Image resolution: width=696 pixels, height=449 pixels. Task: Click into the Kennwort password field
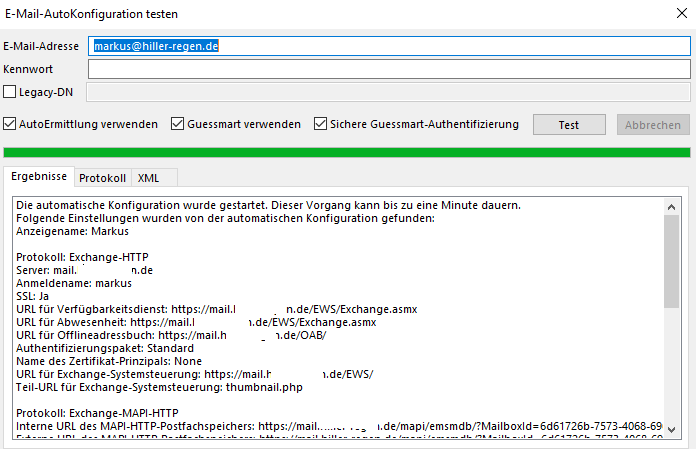click(x=389, y=69)
